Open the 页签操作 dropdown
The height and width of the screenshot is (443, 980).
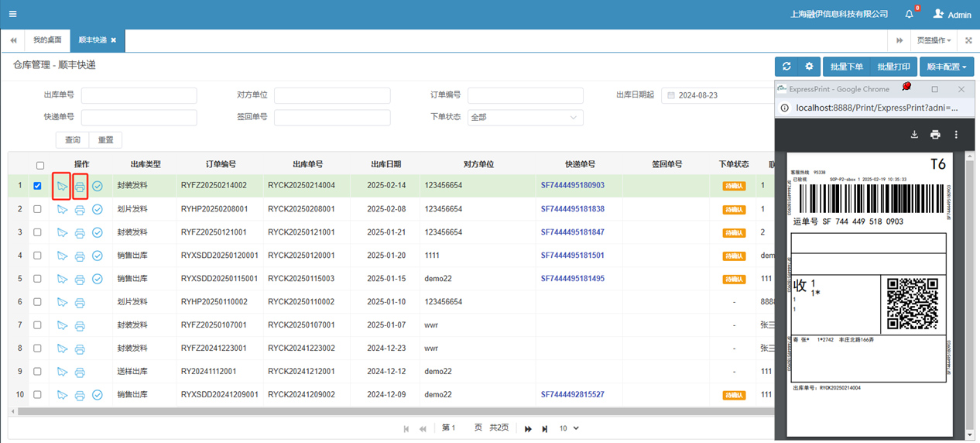point(934,40)
